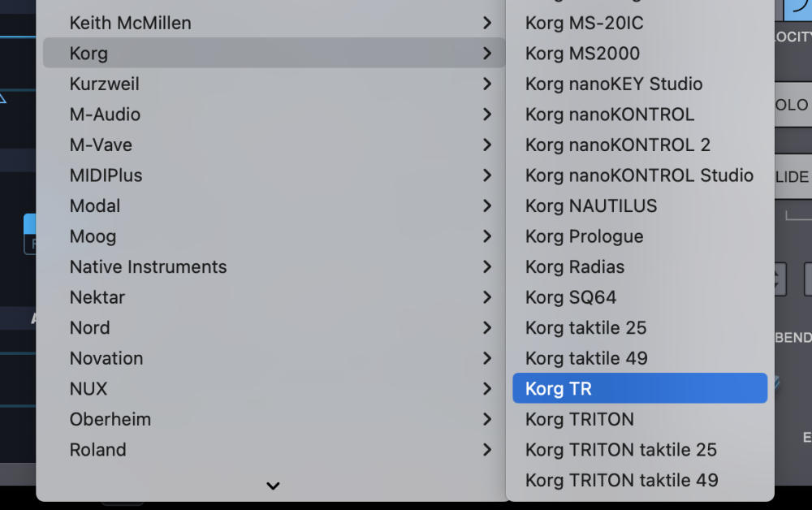Image resolution: width=812 pixels, height=510 pixels.
Task: Expand the Roland submenu chevron
Action: coord(486,450)
